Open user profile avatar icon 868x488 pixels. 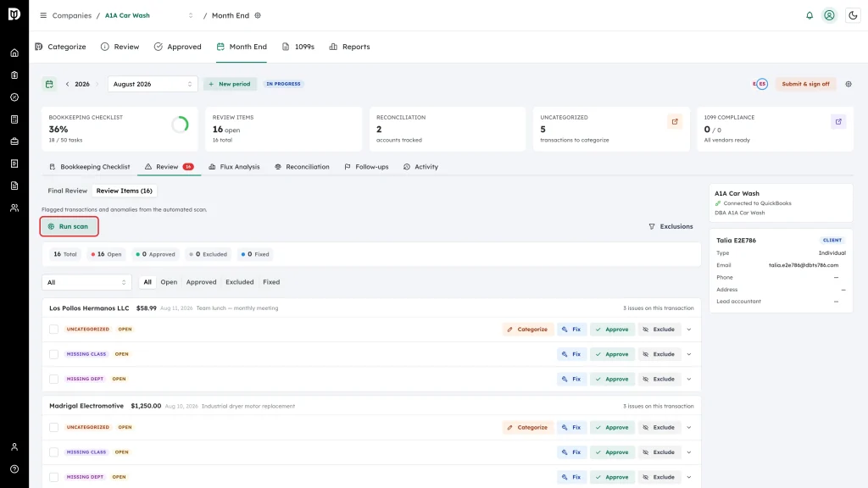[x=829, y=15]
